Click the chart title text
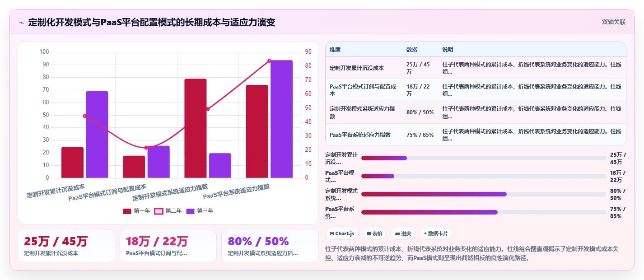 click(152, 22)
